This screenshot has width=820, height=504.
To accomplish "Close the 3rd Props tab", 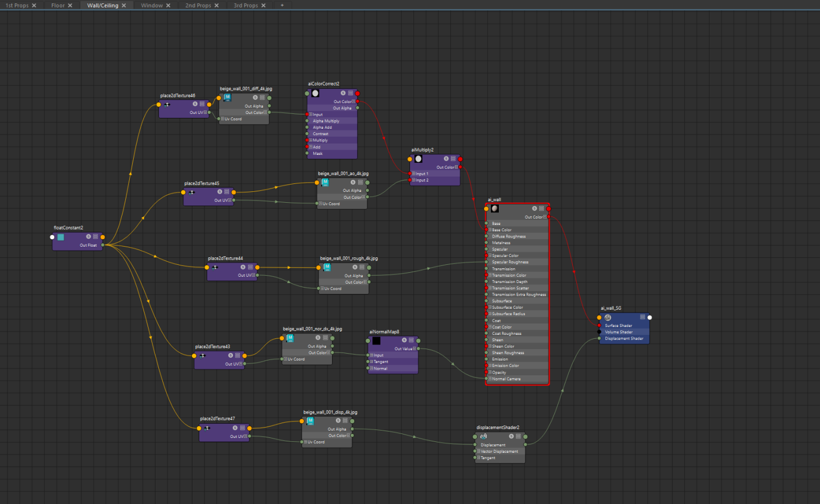I will [264, 6].
